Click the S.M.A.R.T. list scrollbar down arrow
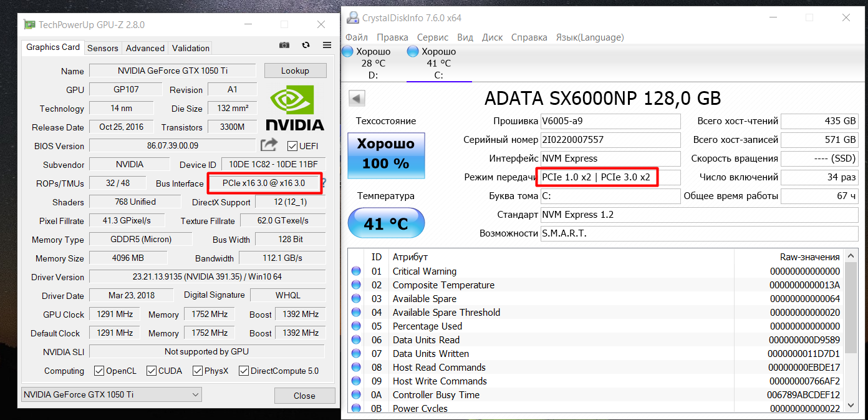This screenshot has height=420, width=868. [x=852, y=406]
